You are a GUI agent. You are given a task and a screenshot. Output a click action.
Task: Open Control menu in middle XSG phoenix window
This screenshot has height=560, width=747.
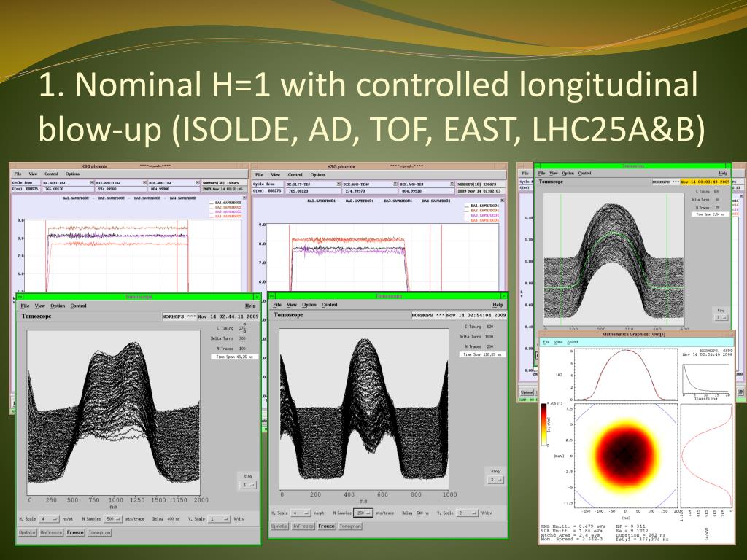point(295,175)
